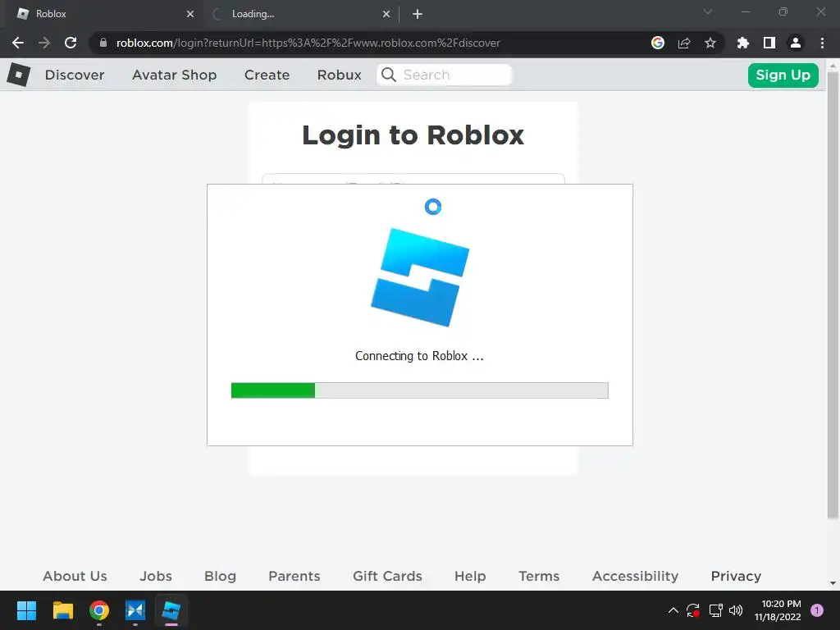Reload the page with the refresh icon

(71, 43)
